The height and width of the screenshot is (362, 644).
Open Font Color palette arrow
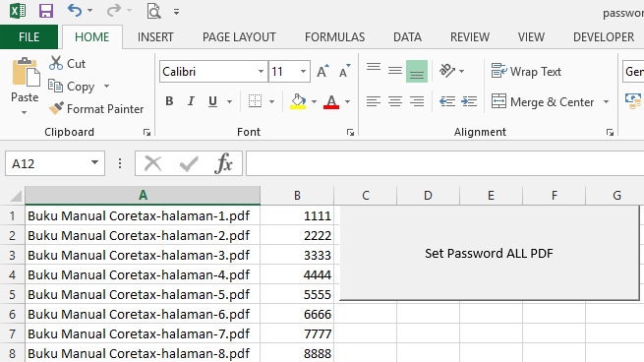pos(347,101)
